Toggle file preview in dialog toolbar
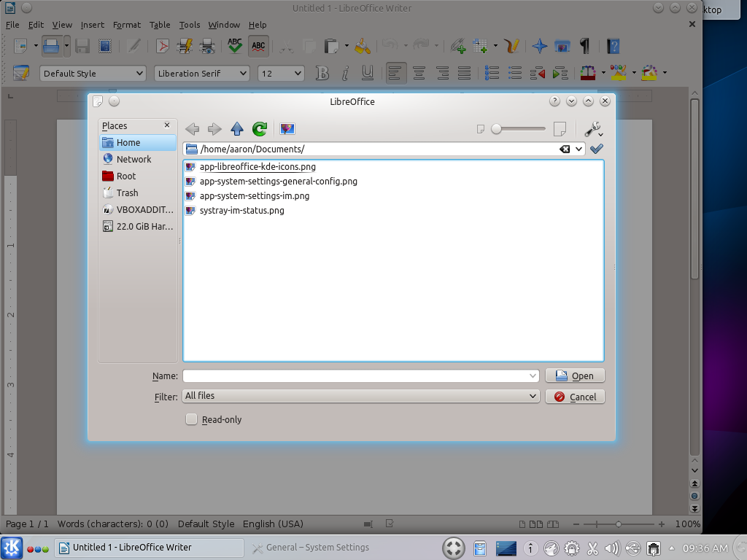Screen dimensions: 747x560 (x=287, y=128)
